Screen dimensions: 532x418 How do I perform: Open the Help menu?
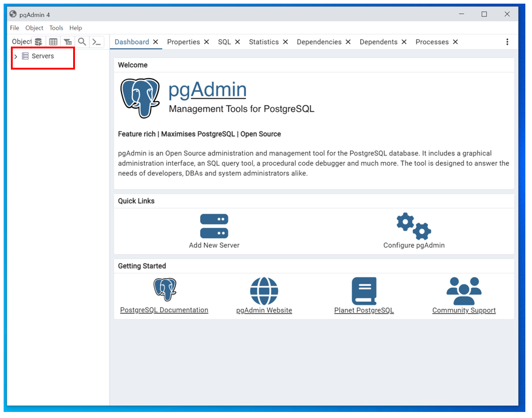coord(76,28)
